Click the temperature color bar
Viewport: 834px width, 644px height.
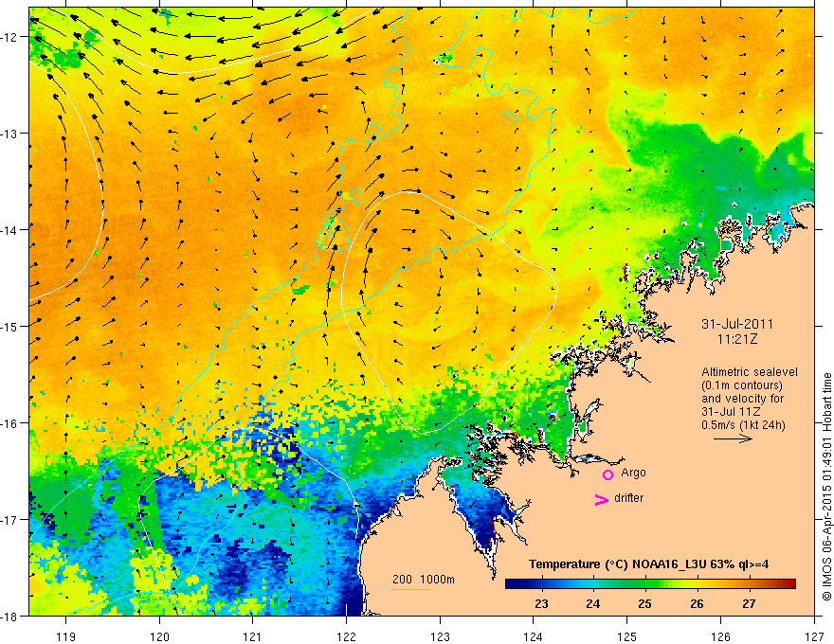pos(650,584)
